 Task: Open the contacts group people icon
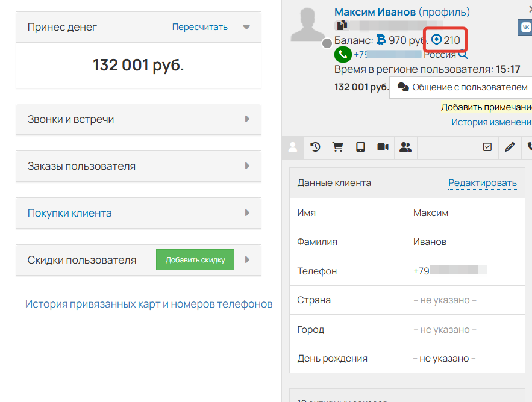pos(405,147)
